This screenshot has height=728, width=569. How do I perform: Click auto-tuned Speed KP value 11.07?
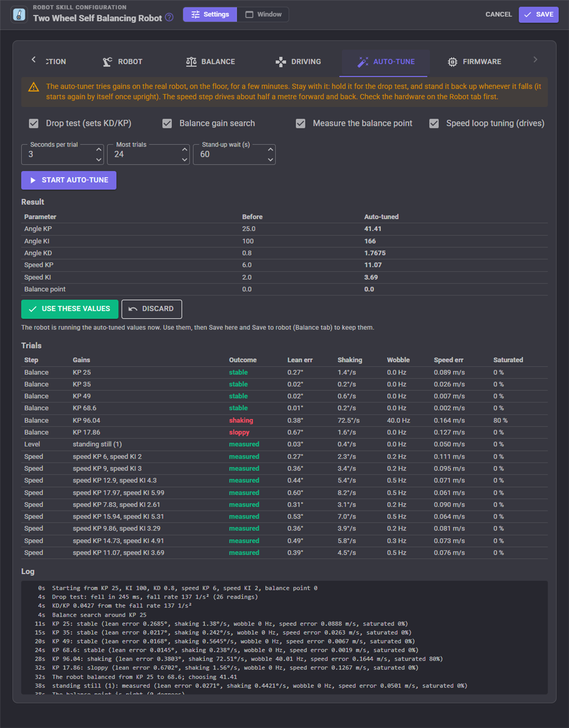373,265
